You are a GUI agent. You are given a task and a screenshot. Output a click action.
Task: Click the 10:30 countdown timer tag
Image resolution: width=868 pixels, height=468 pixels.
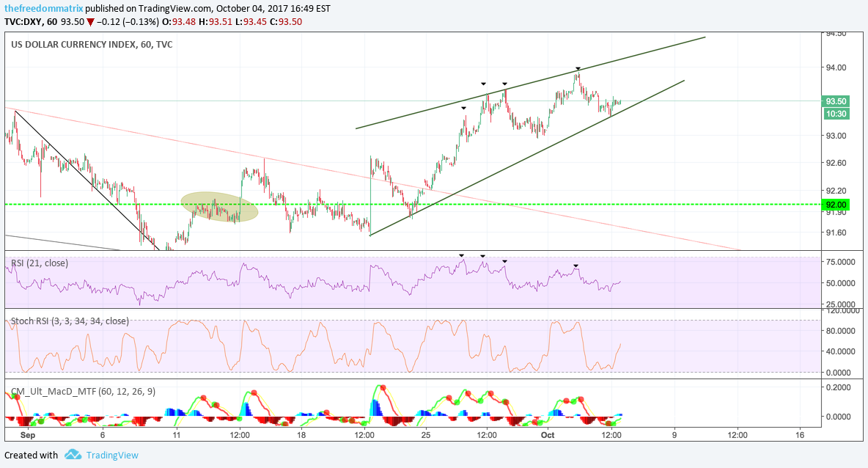tap(836, 114)
